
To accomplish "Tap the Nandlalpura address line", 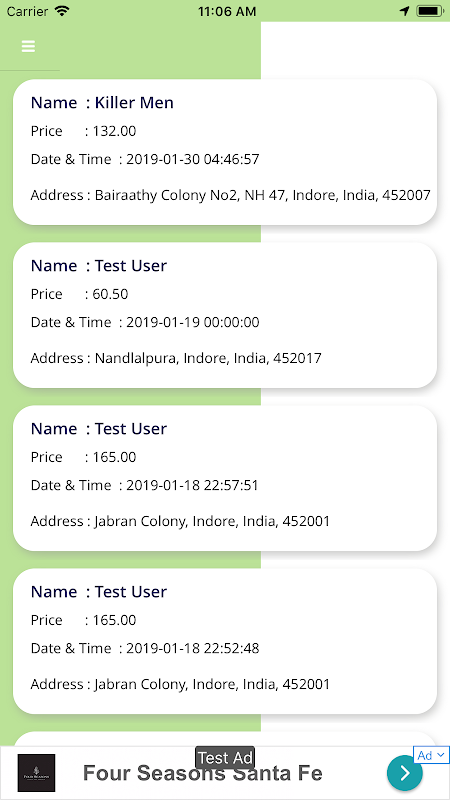I will click(176, 358).
